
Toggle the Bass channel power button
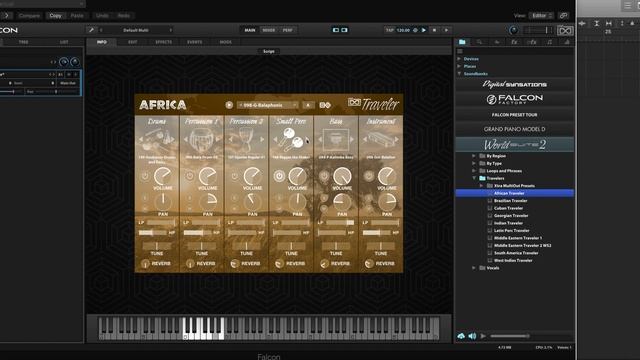tap(324, 176)
